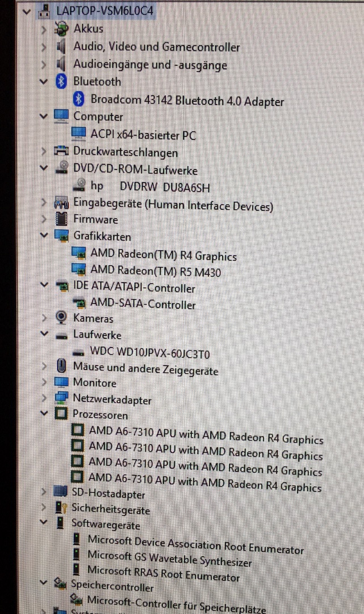Select the last AMD A6-7310 APU processor entry
364x614 pixels.
(x=205, y=482)
